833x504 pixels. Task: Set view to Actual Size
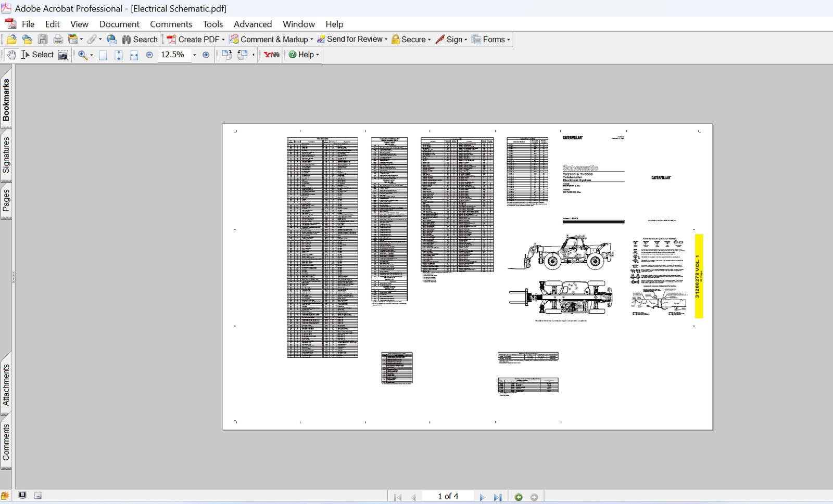pos(103,55)
